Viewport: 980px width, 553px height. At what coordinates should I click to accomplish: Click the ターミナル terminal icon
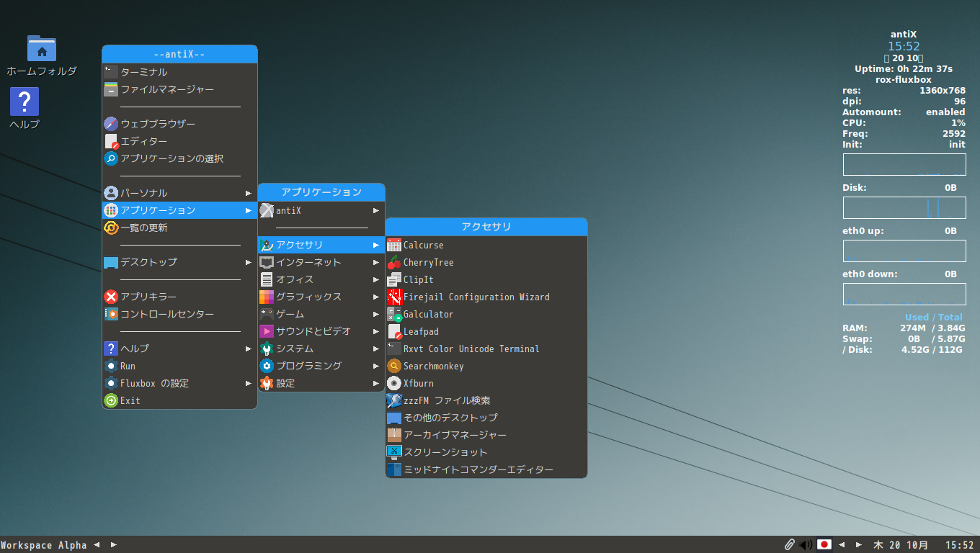(110, 72)
